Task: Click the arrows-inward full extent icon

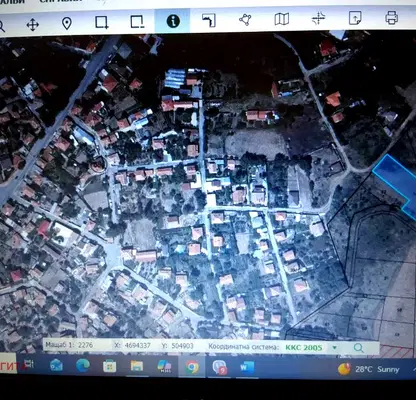Action: click(318, 18)
